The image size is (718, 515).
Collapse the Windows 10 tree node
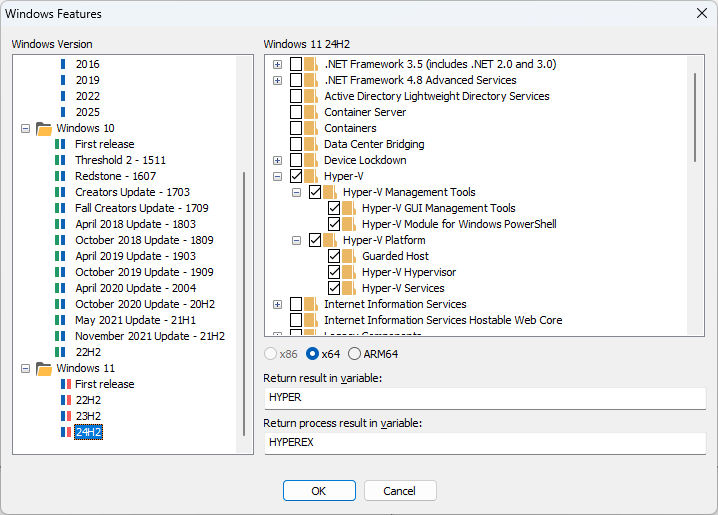pos(26,129)
